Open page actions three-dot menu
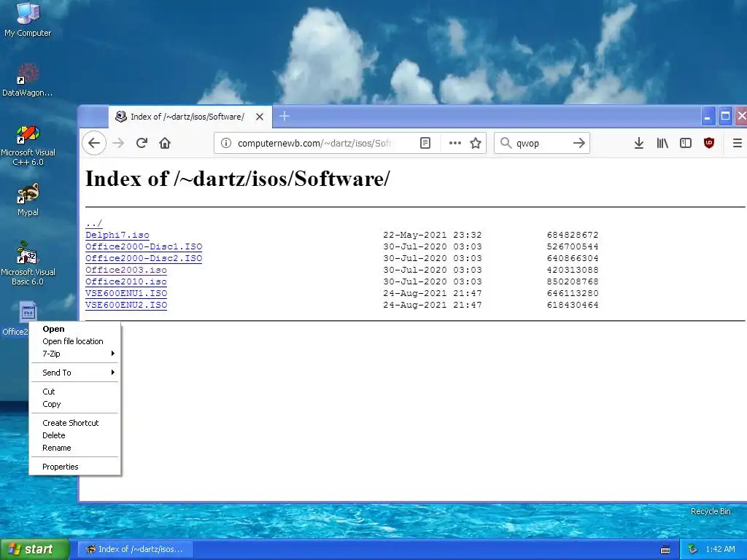This screenshot has height=560, width=747. pyautogui.click(x=455, y=143)
